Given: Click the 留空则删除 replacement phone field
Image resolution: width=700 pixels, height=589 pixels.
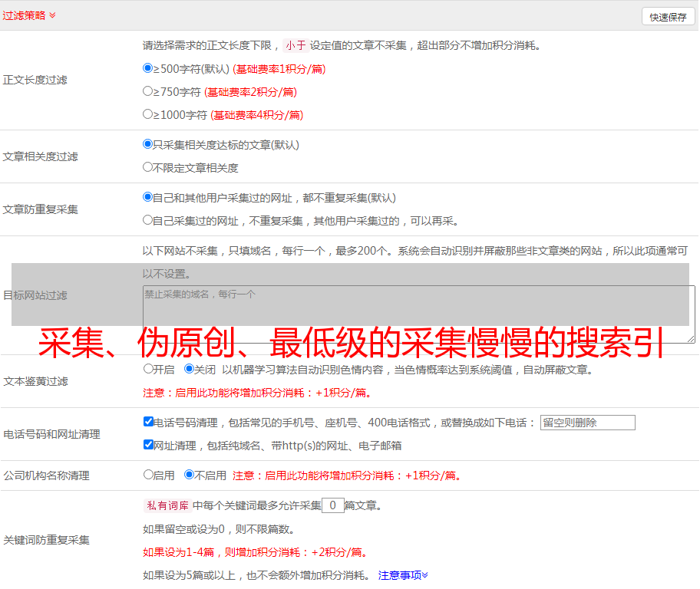Looking at the screenshot, I should pos(587,423).
